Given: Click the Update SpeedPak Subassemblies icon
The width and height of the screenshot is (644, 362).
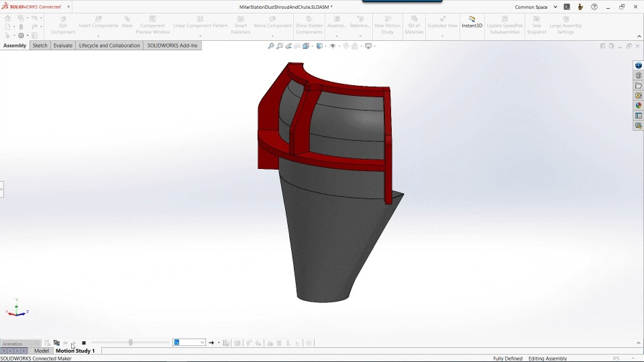Looking at the screenshot, I should click(x=504, y=19).
